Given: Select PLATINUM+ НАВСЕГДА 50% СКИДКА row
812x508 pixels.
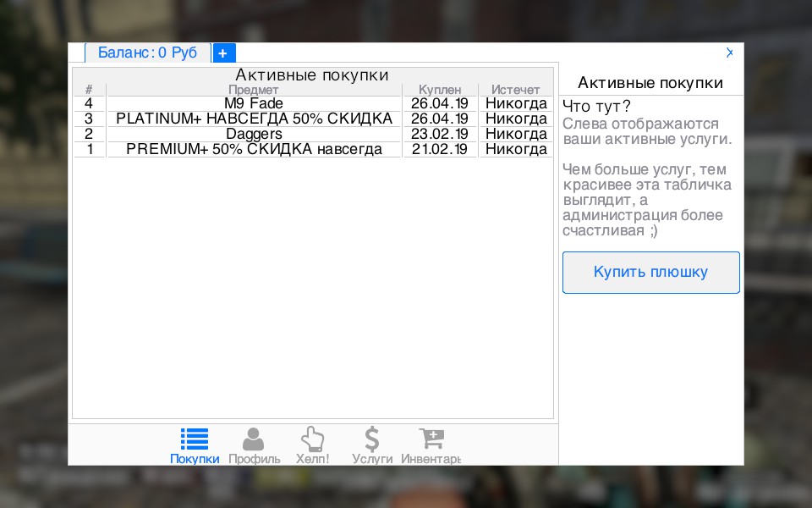Looking at the screenshot, I should coord(253,119).
